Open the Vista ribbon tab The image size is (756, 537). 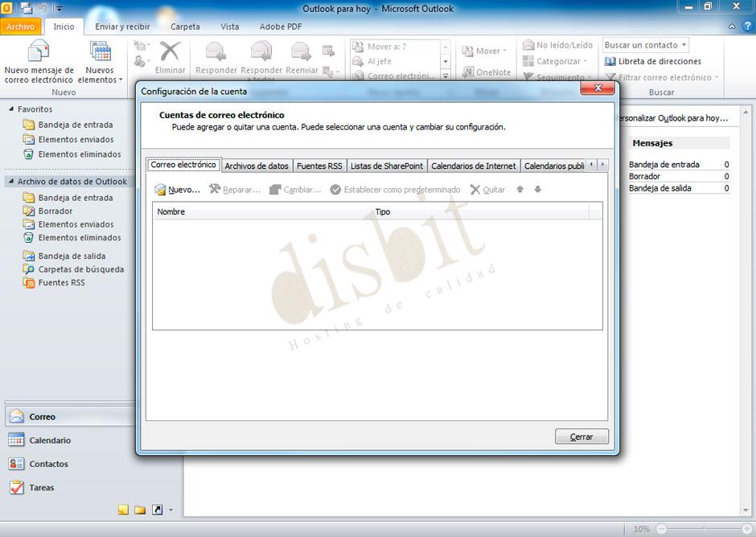(x=229, y=27)
